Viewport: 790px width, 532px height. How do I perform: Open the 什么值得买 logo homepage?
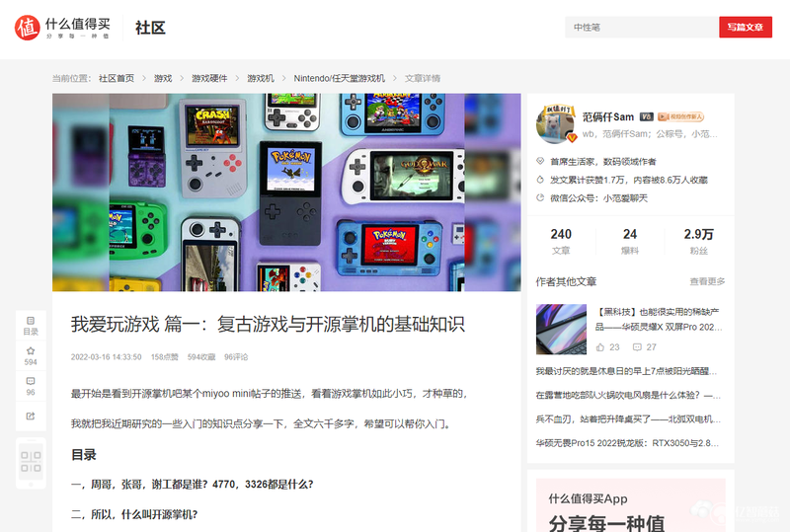(x=62, y=28)
